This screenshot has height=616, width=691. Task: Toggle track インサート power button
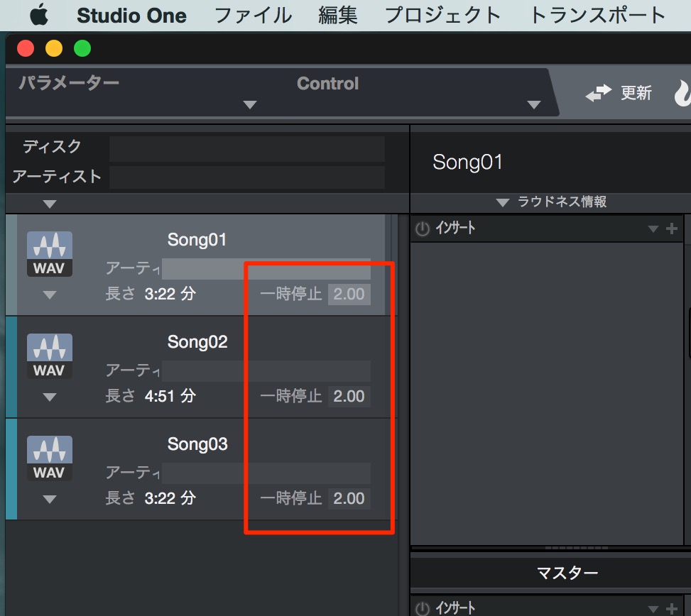[422, 229]
